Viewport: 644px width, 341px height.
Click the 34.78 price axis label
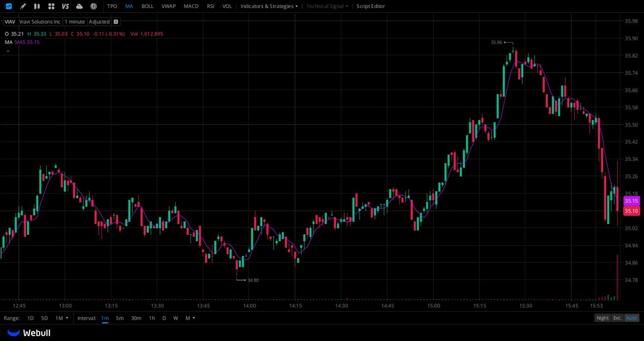point(631,280)
